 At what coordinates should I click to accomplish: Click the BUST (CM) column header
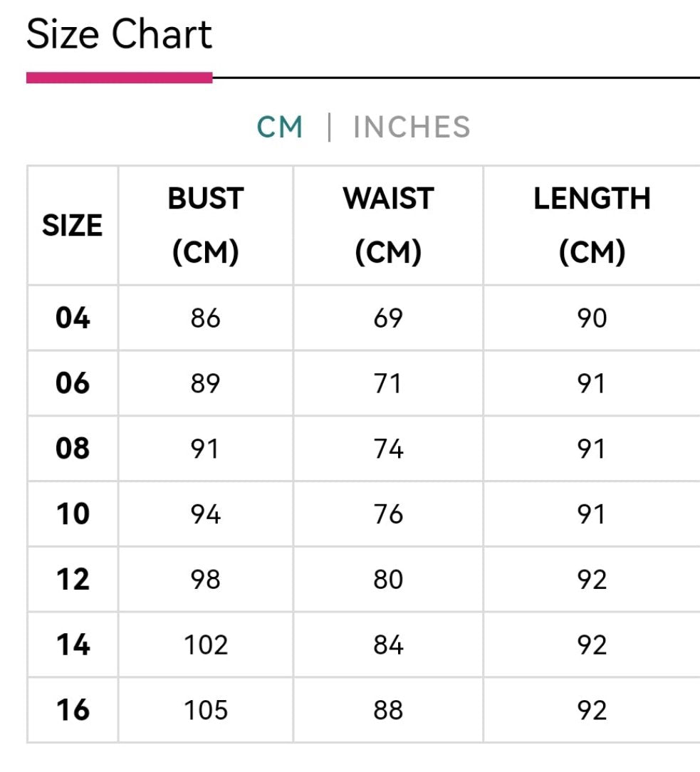pos(206,226)
